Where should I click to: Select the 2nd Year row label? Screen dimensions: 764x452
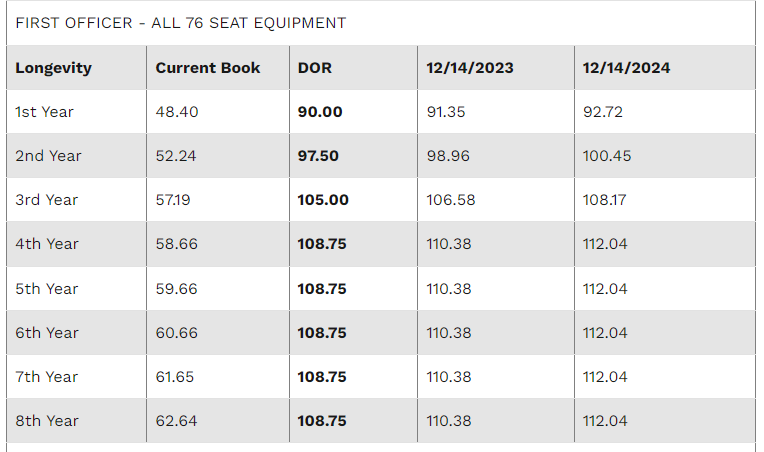pos(48,156)
